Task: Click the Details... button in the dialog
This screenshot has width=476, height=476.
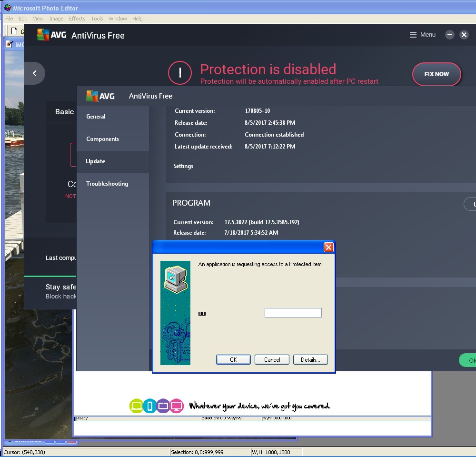Action: click(310, 360)
